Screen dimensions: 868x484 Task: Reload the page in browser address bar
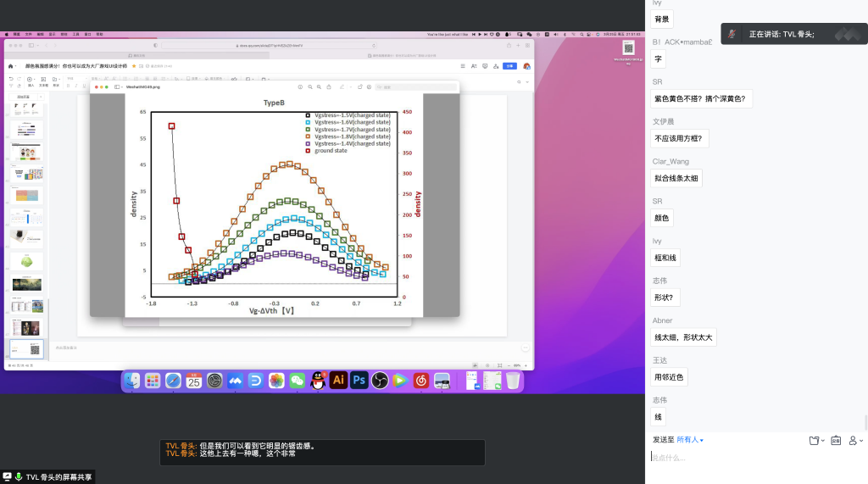[x=374, y=46]
